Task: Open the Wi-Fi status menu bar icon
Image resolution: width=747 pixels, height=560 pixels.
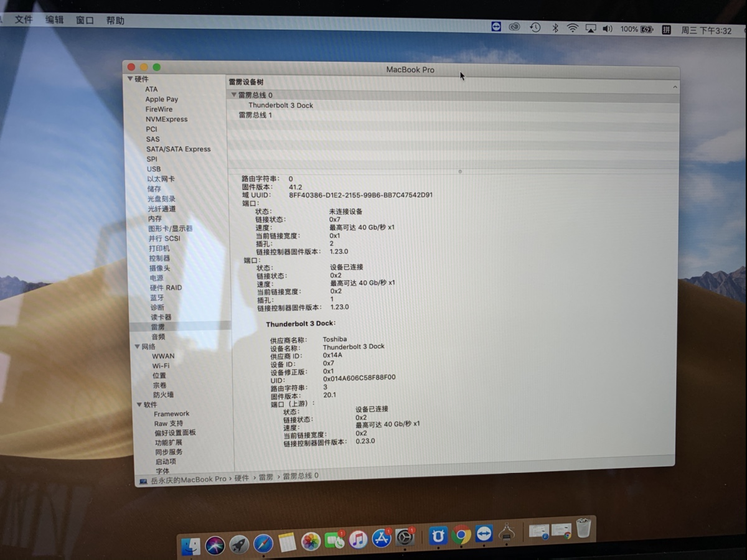Action: (x=573, y=28)
